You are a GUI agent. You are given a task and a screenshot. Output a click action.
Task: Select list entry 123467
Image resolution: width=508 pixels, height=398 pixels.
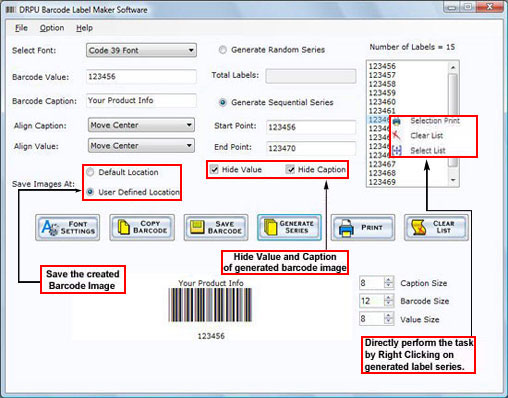tap(382, 164)
